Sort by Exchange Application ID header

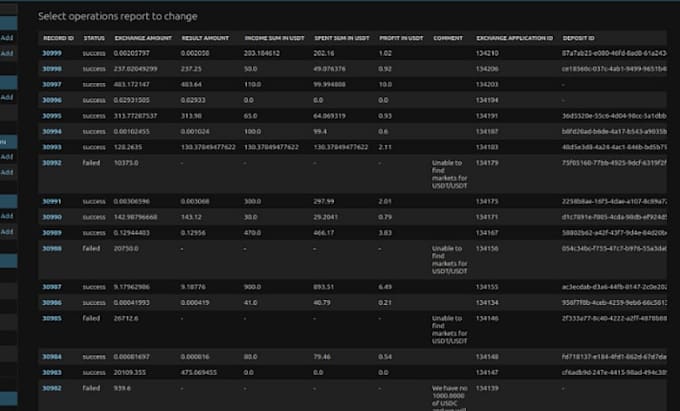514,38
